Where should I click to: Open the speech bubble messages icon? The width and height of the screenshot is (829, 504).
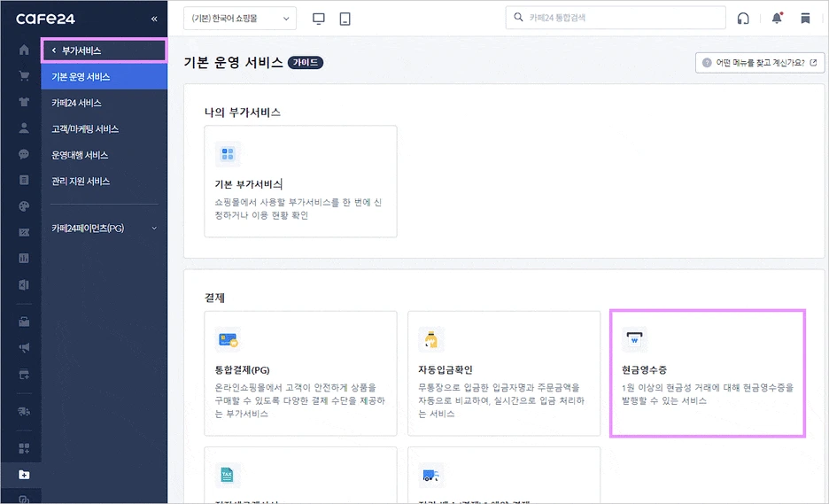point(24,154)
